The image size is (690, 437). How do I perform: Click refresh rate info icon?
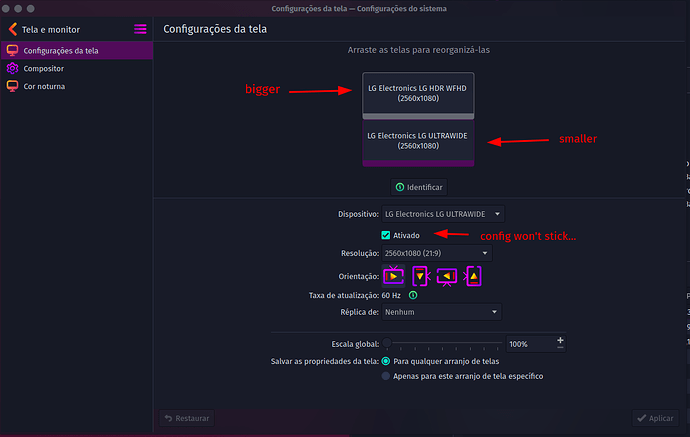pyautogui.click(x=413, y=295)
